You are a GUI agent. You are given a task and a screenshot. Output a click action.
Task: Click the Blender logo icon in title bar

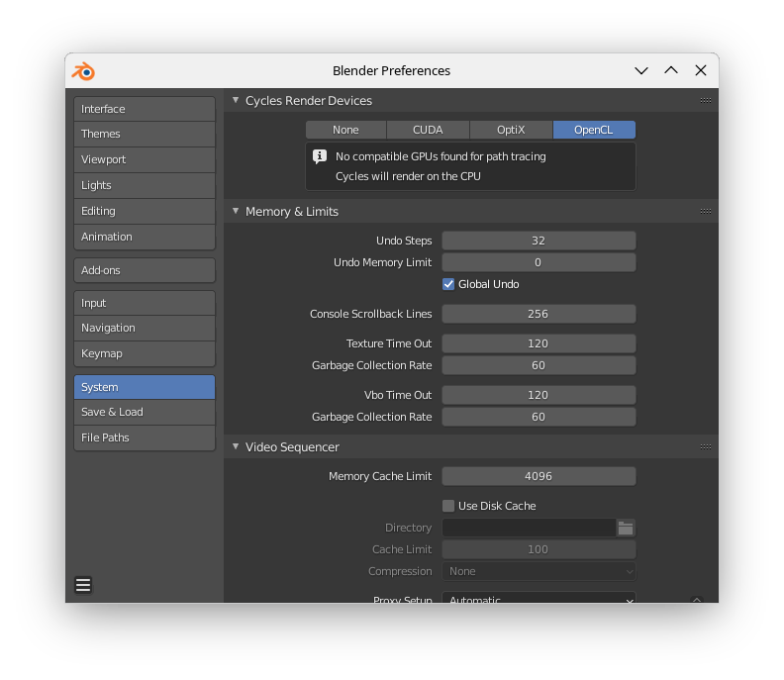84,71
